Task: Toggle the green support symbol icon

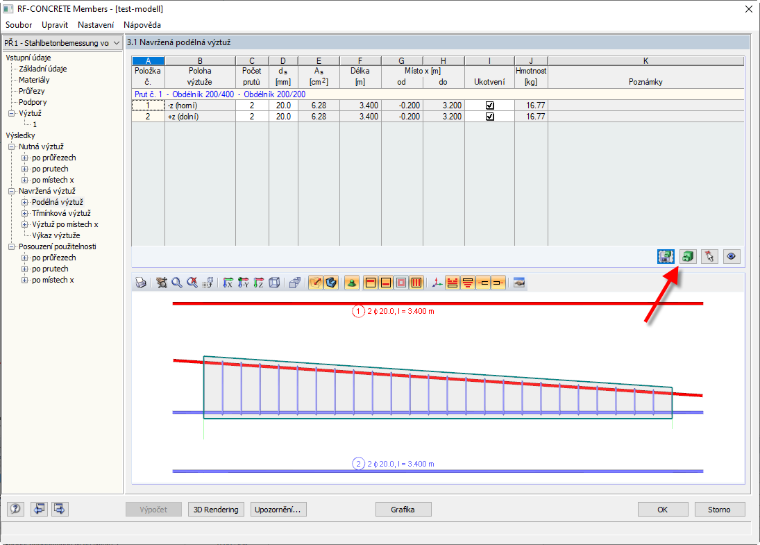Action: [352, 283]
